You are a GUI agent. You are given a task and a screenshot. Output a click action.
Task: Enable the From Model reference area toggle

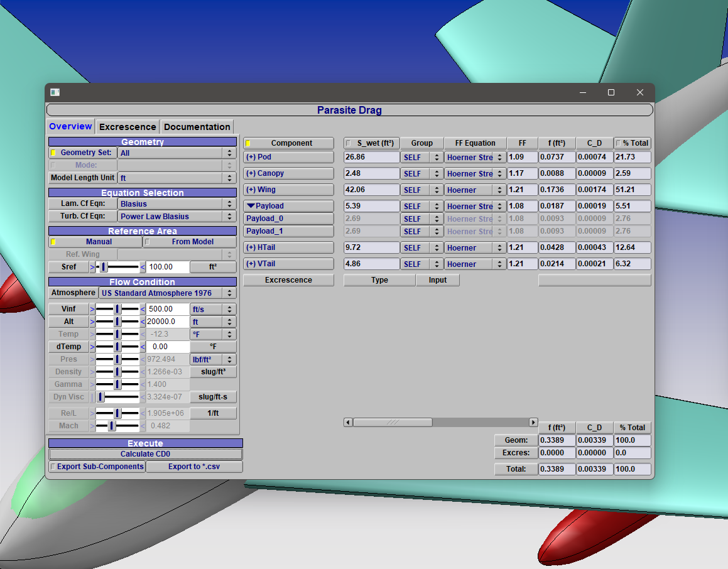click(190, 242)
